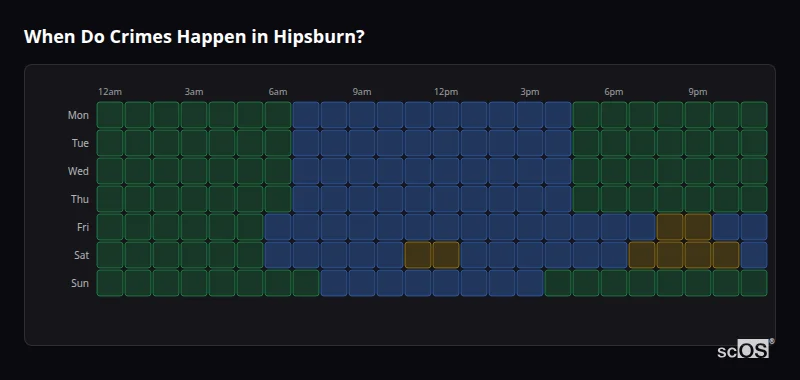The height and width of the screenshot is (380, 800).
Task: Pick the Sunday 7am green cell
Action: pos(306,283)
